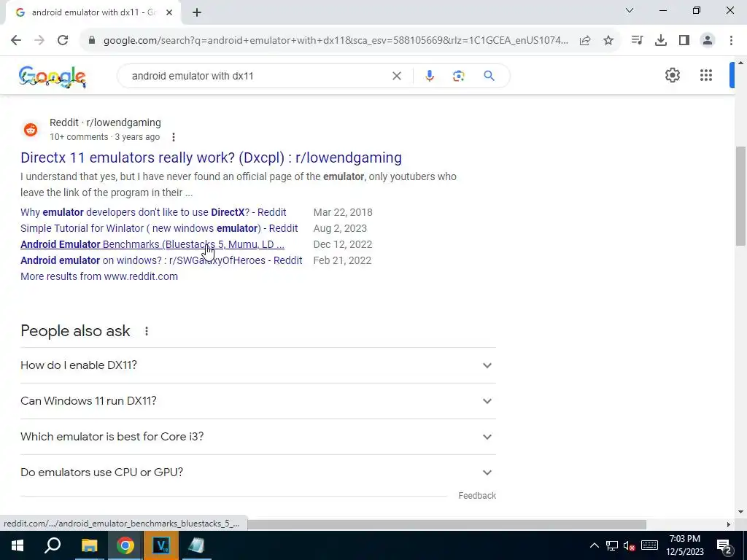View site information via the lock icon
Screen dimensions: 747x560
[92, 41]
